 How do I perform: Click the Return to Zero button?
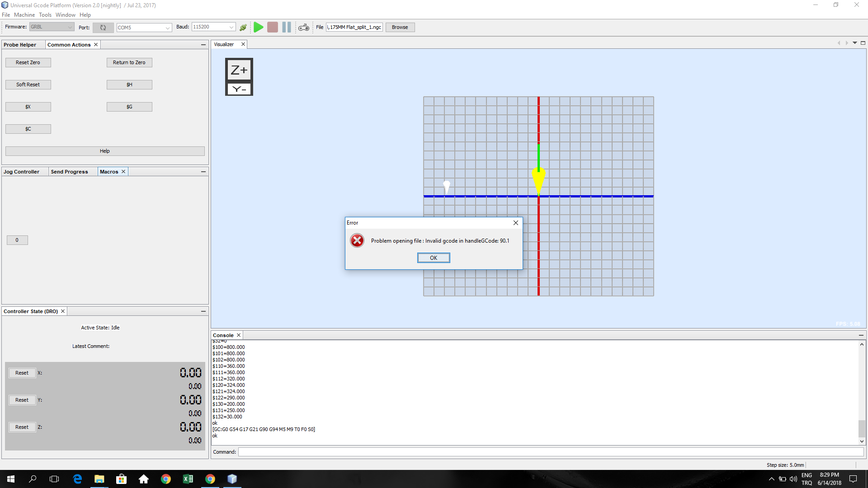tap(129, 62)
